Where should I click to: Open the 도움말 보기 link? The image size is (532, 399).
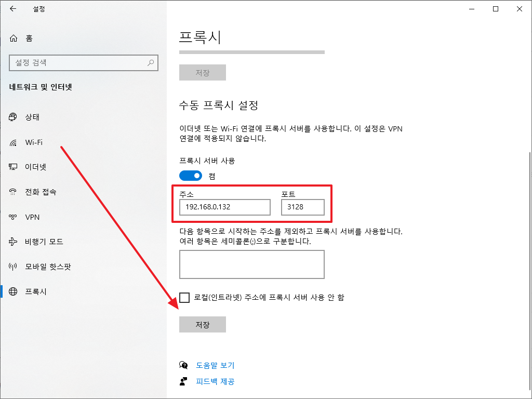point(215,365)
